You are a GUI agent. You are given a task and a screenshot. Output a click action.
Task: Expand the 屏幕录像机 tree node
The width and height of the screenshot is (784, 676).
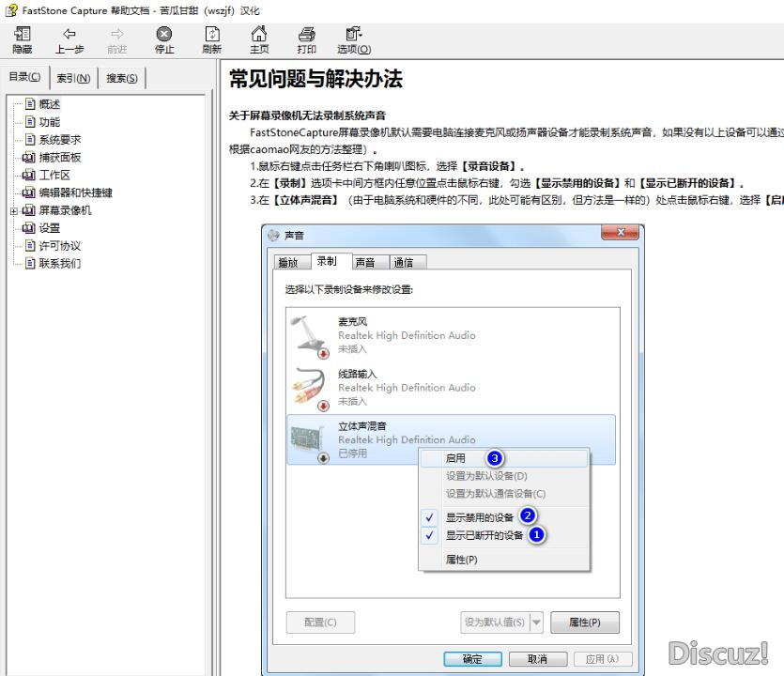click(14, 211)
